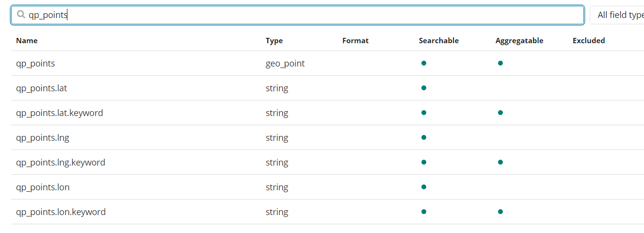644x233 pixels.
Task: Click searchable dot for qp_points.lat
Action: pos(424,88)
